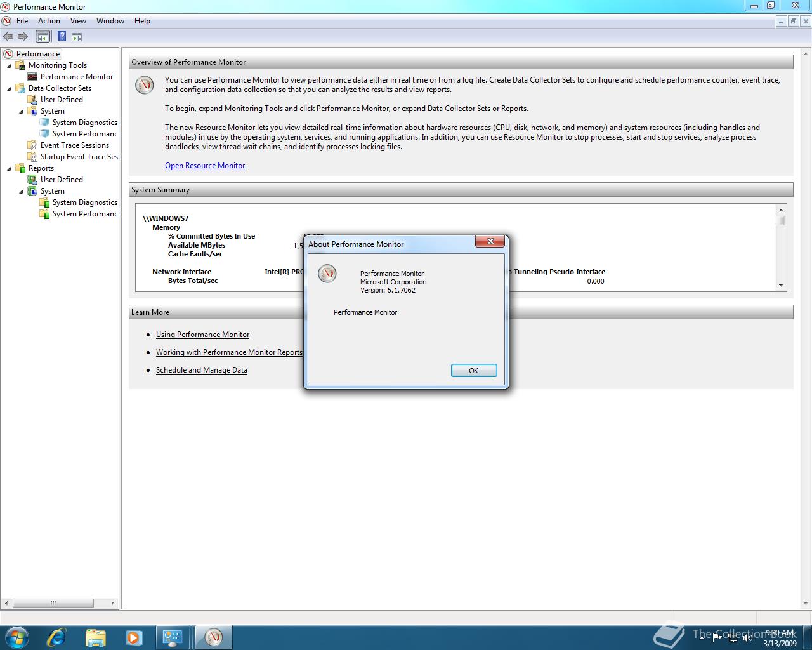Click the volume speaker tray icon
This screenshot has height=650, width=812.
pyautogui.click(x=747, y=638)
